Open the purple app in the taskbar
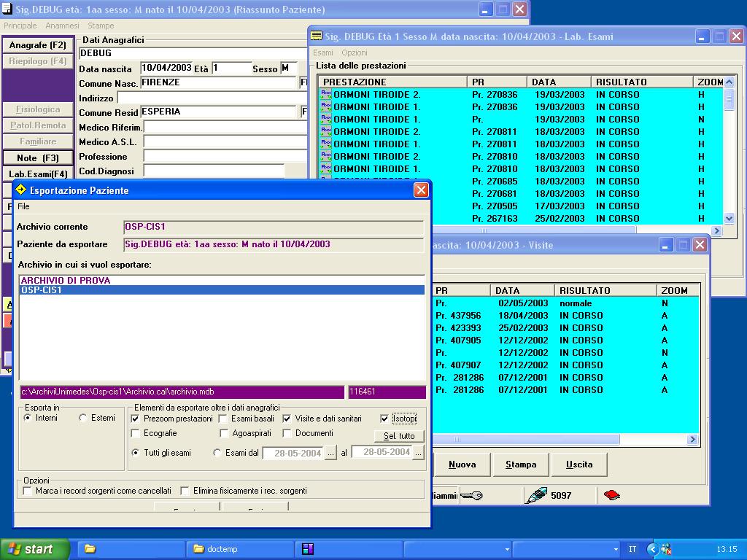747x560 pixels. [308, 549]
